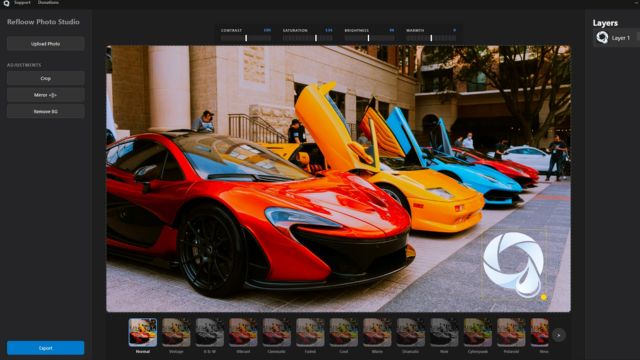Adjust the Warmth slider
The width and height of the screenshot is (640, 360).
click(x=431, y=38)
